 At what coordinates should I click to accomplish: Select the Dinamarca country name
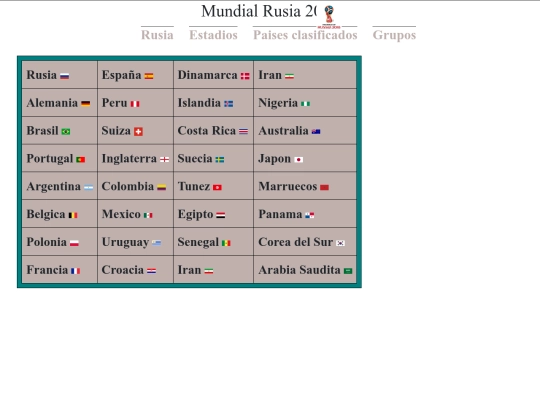click(x=208, y=75)
